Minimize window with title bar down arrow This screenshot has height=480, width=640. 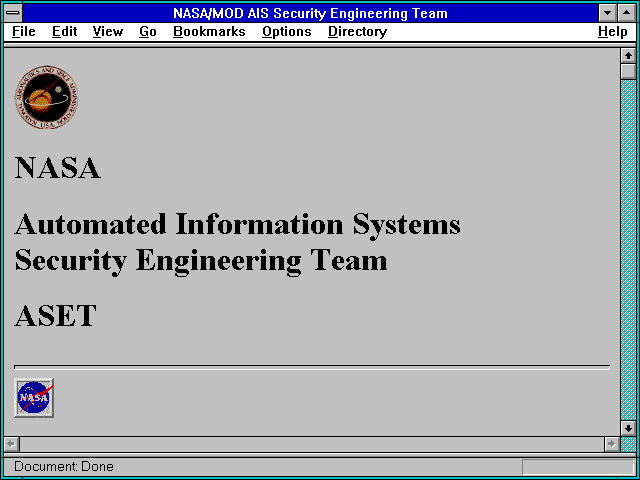[x=607, y=13]
